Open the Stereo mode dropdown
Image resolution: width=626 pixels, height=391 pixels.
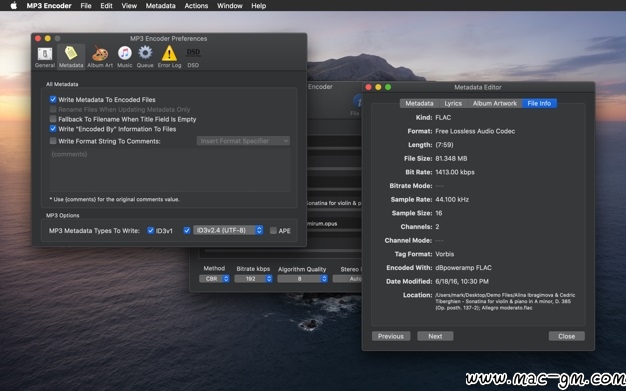(x=347, y=278)
